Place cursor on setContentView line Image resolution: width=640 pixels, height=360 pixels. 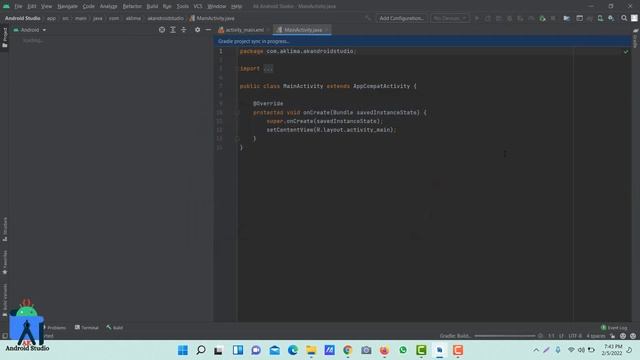pos(331,130)
